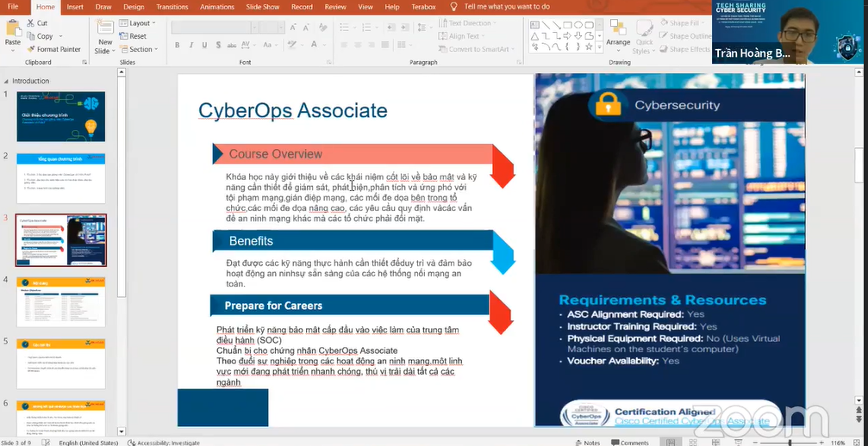The height and width of the screenshot is (446, 868).
Task: Click the Quick Styles button
Action: click(x=644, y=35)
